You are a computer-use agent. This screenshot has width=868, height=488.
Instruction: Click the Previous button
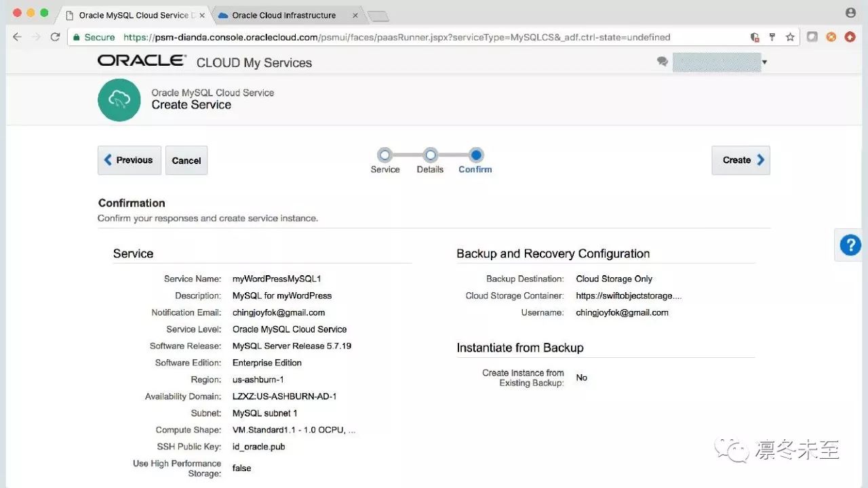point(130,161)
